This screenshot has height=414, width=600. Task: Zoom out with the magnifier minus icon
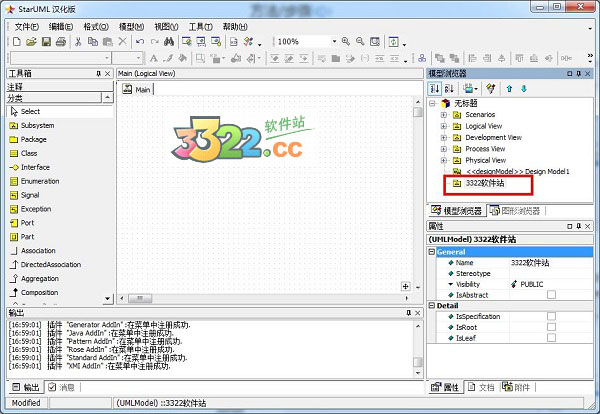[360, 41]
